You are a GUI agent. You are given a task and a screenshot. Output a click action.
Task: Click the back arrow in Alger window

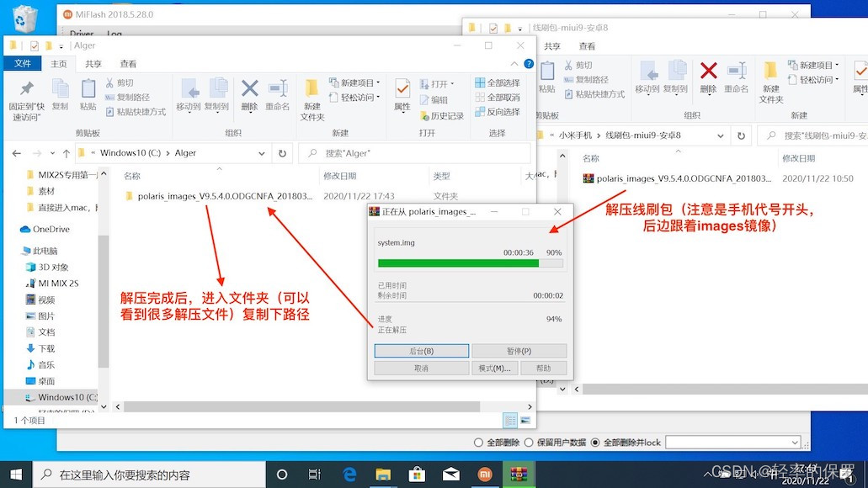[x=17, y=153]
